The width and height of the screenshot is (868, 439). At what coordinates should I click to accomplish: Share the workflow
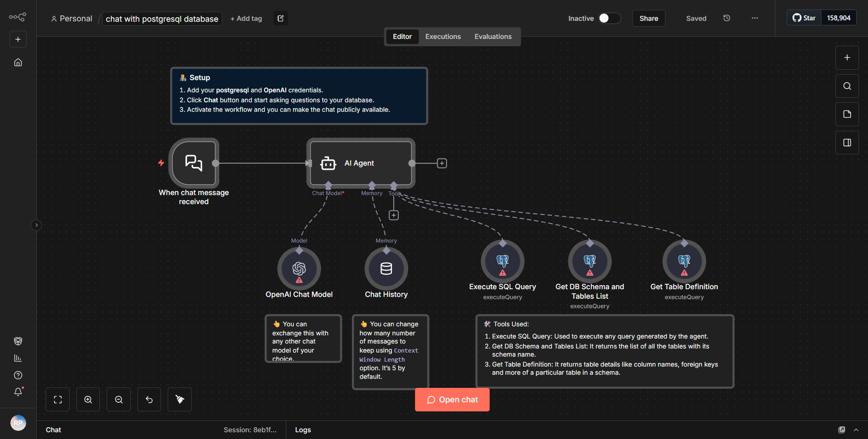[648, 18]
